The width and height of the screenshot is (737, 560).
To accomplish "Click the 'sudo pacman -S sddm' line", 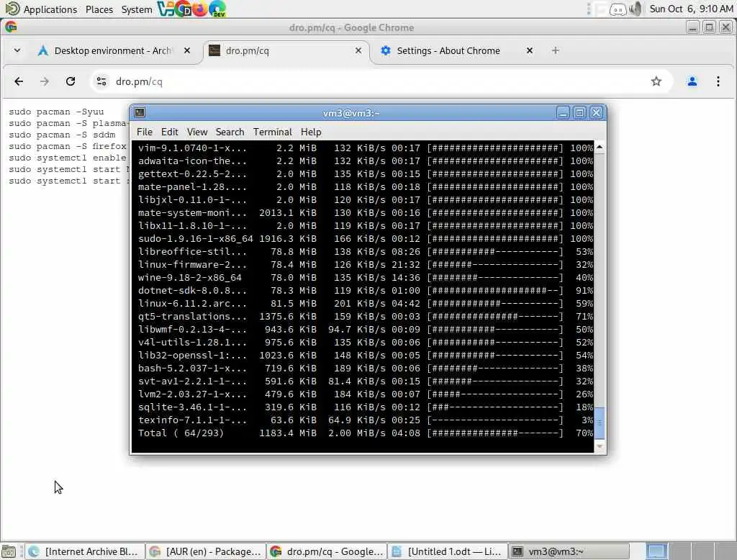I will click(62, 135).
